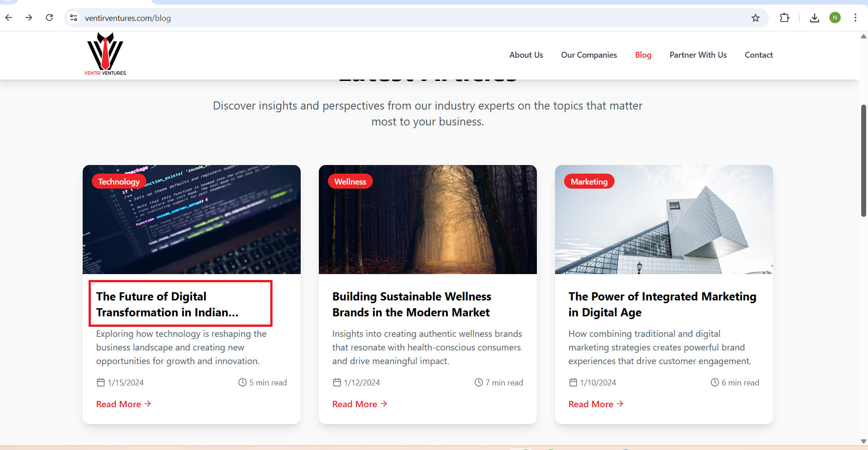Click the site information icon in address bar
868x450 pixels.
(74, 18)
